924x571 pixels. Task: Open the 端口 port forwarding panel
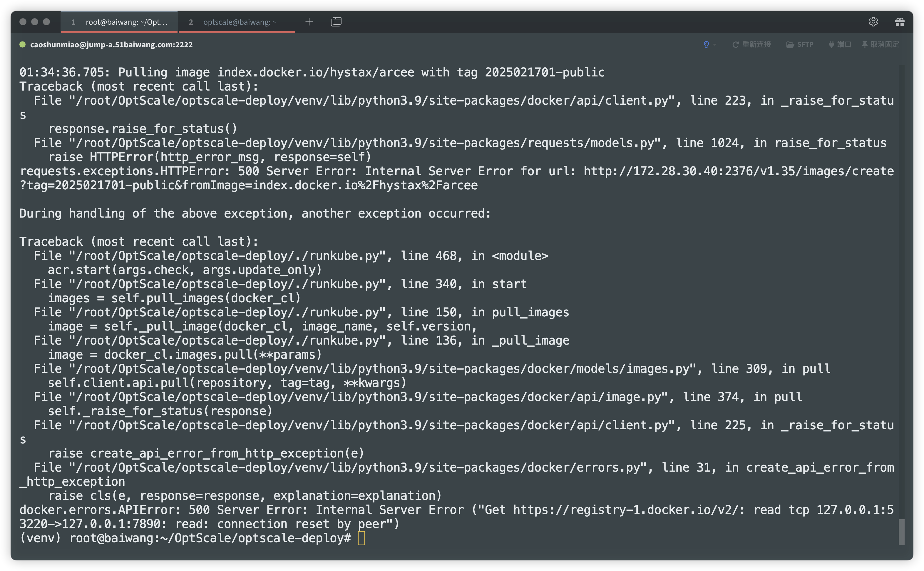(840, 45)
